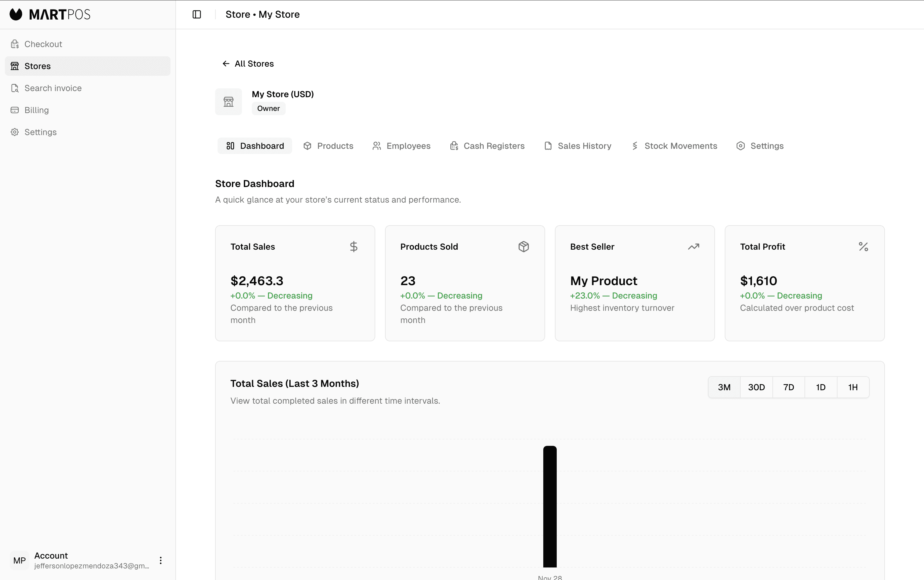This screenshot has width=924, height=580.
Task: Click the percent icon on Total Profit
Action: [863, 247]
